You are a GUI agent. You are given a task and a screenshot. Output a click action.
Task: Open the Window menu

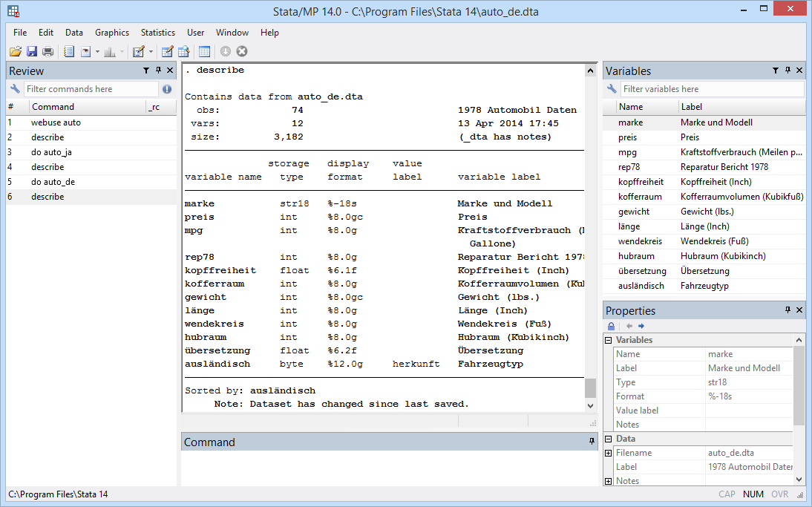click(x=232, y=33)
